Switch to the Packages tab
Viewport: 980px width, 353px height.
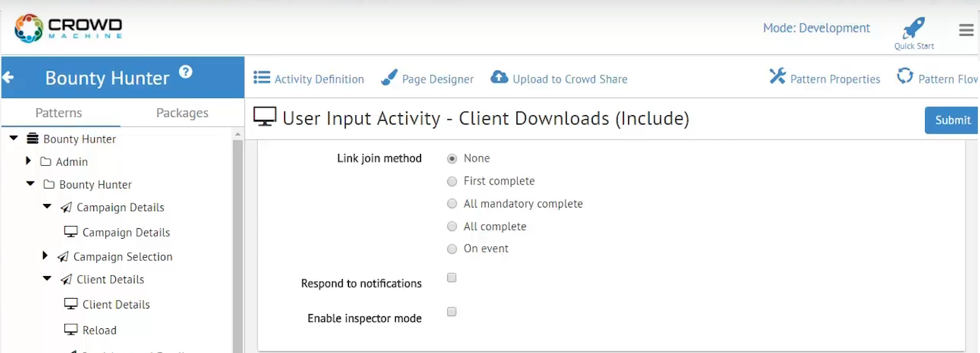[182, 113]
